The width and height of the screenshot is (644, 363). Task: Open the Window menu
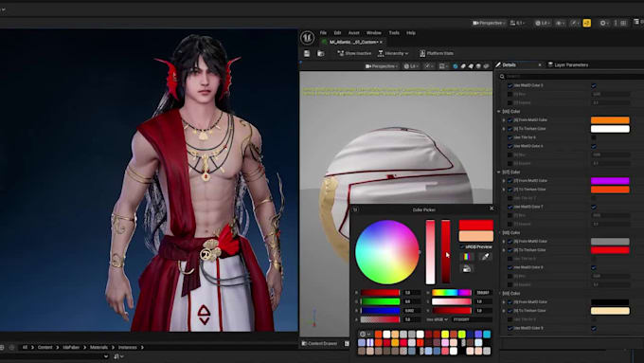(x=374, y=33)
